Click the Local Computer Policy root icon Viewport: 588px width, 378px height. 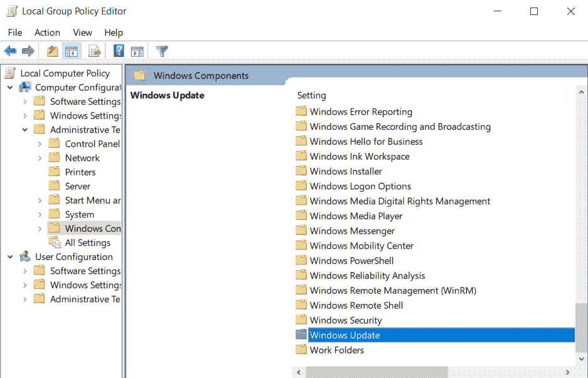tap(11, 73)
